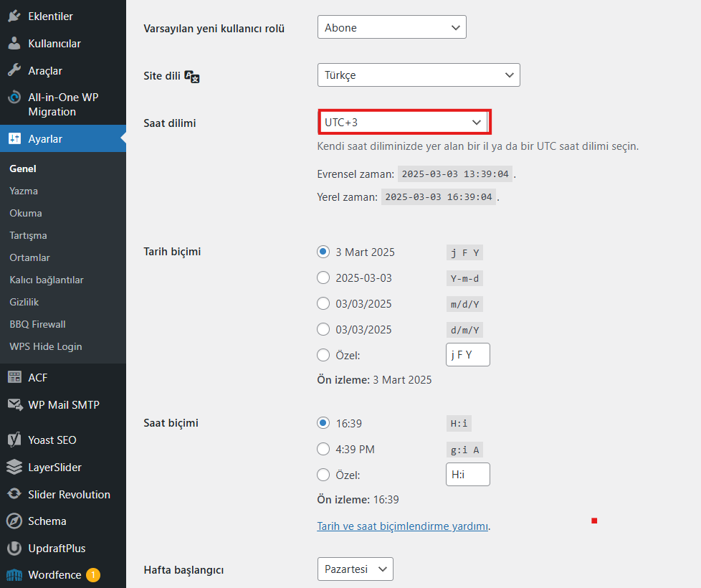Click the ACF sidebar icon
701x588 pixels.
point(14,377)
